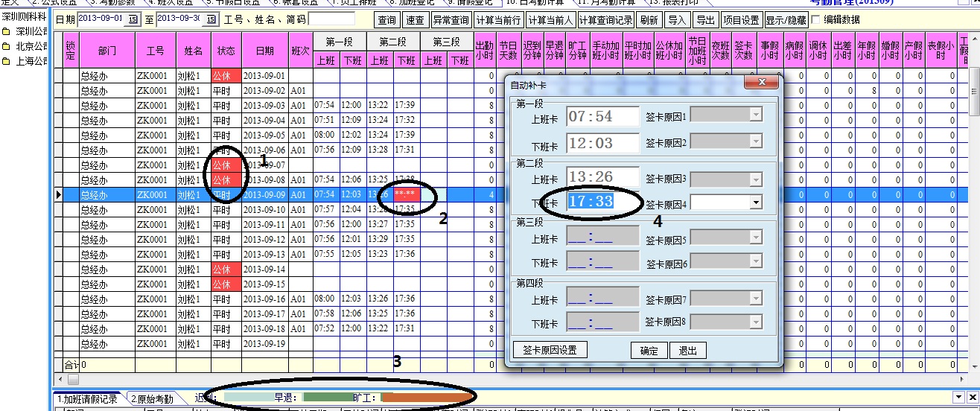Click 签卡原因设置 button in dialog

pyautogui.click(x=550, y=350)
